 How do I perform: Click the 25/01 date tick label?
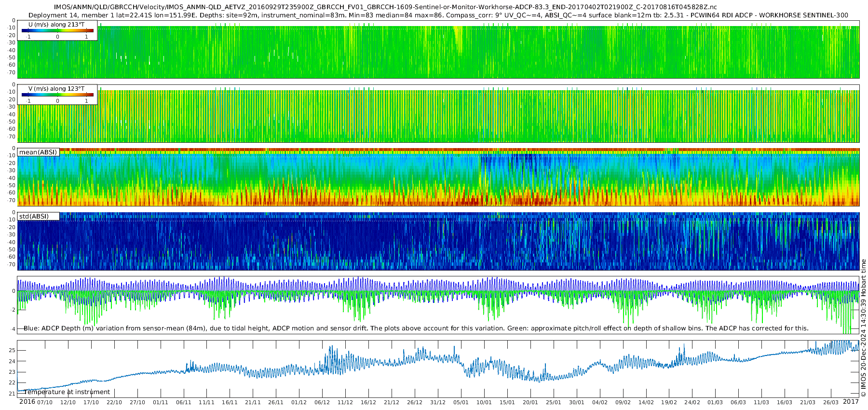coord(554,402)
